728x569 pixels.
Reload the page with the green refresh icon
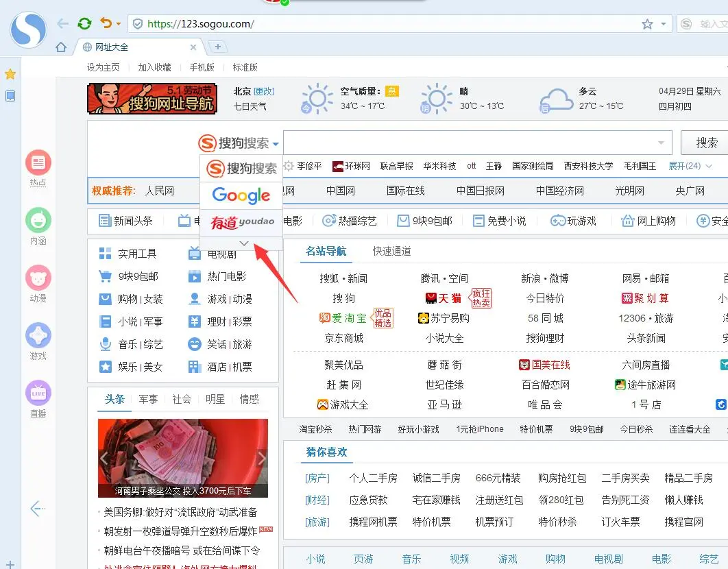click(x=84, y=24)
